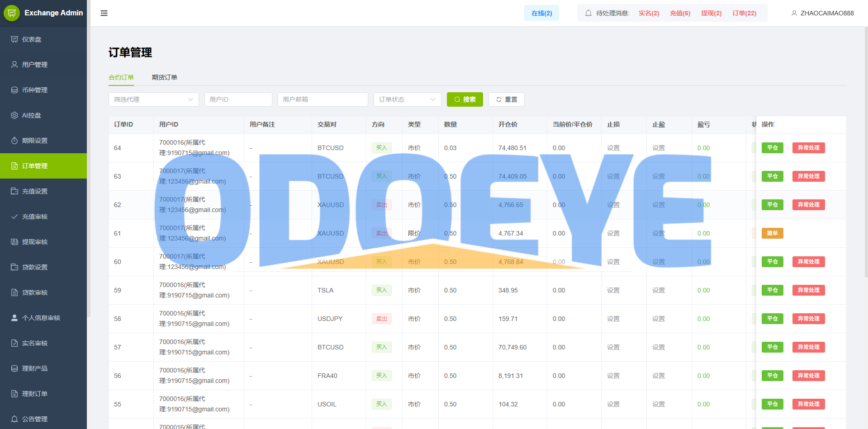This screenshot has height=429, width=868.
Task: Click 止损 设置 for order 64
Action: coord(613,148)
